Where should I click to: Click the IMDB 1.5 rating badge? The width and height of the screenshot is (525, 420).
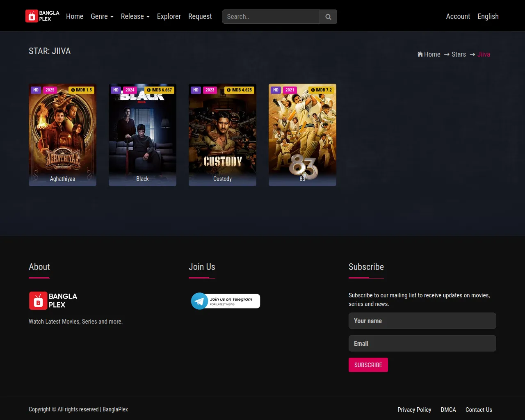click(82, 90)
